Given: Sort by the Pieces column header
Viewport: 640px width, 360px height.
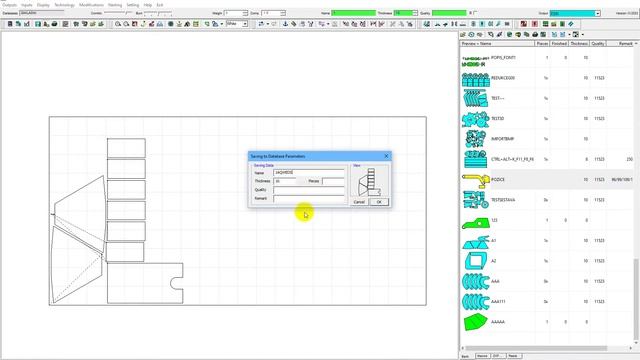Looking at the screenshot, I should click(x=542, y=43).
